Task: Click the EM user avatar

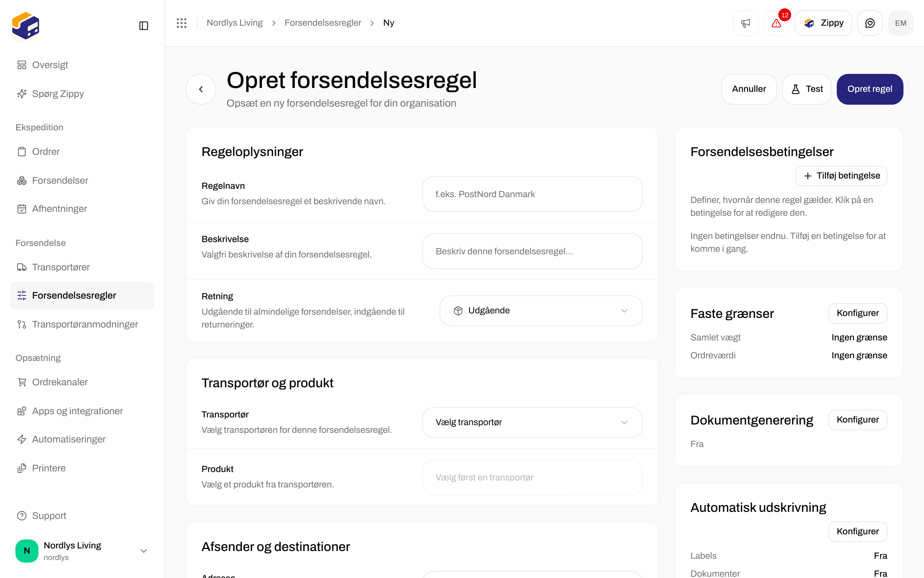Action: tap(901, 23)
